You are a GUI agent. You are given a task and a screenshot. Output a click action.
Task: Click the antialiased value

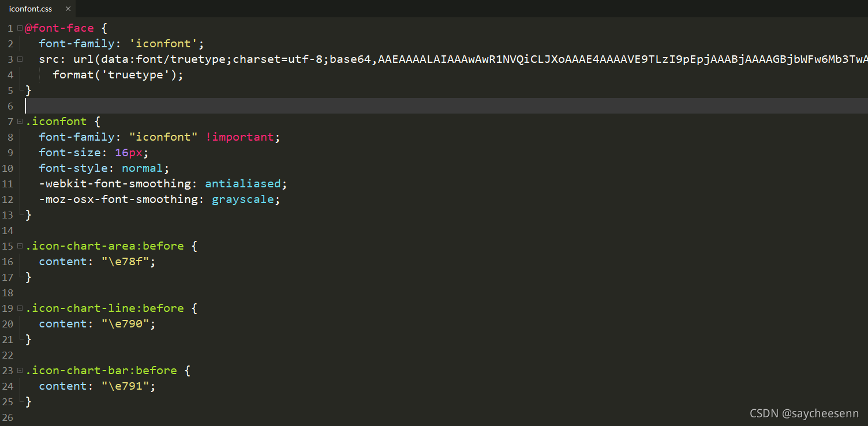click(x=243, y=184)
